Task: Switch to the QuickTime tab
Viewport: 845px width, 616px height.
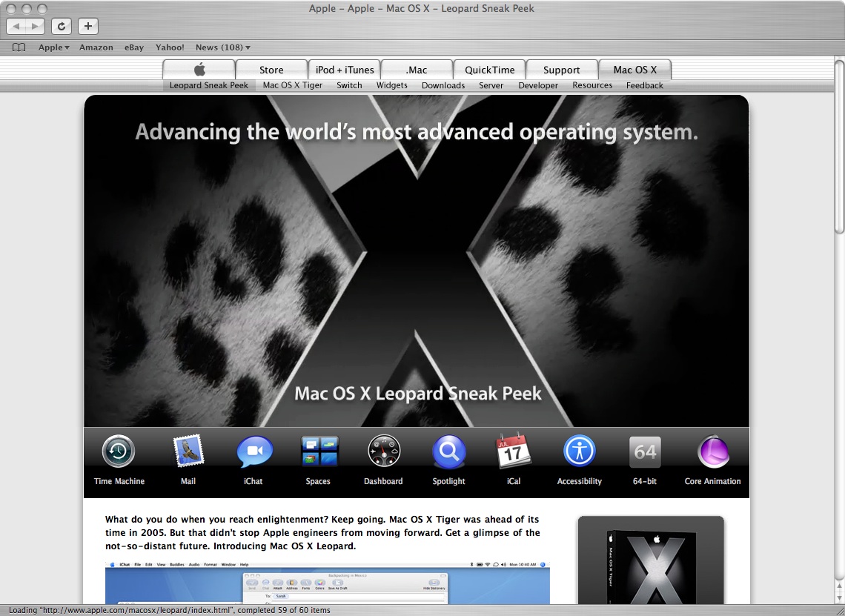Action: 489,70
